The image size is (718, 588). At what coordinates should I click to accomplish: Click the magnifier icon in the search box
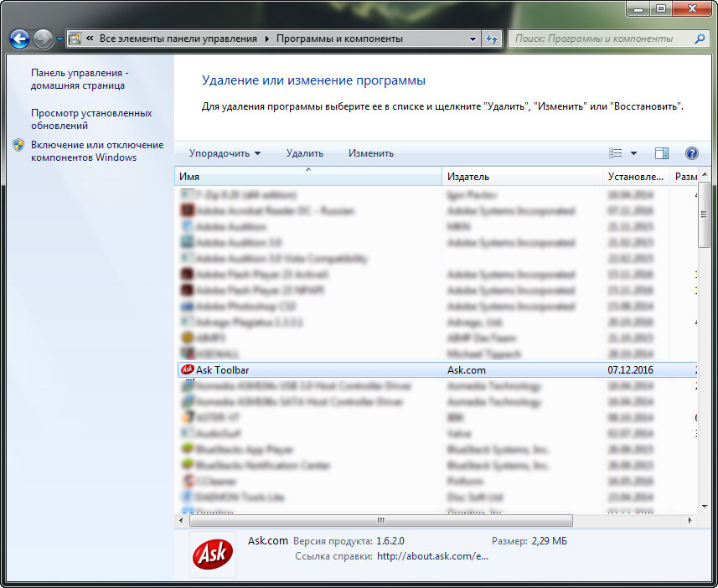tap(700, 39)
